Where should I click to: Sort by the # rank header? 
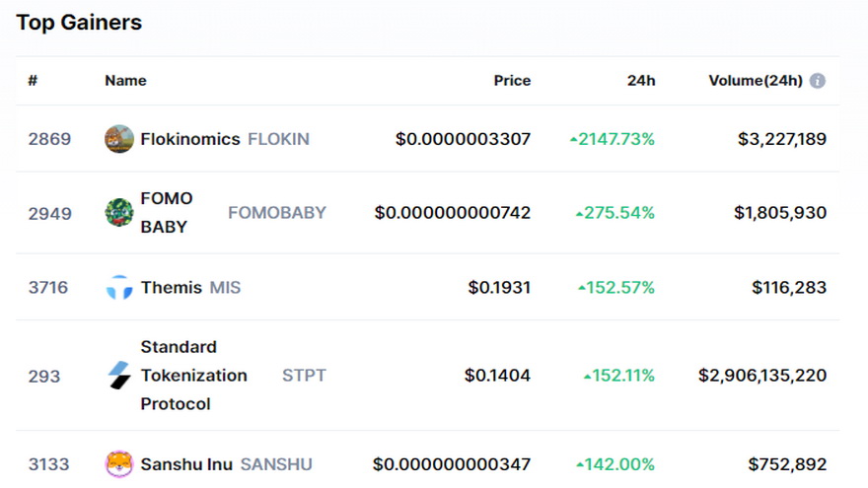tap(33, 81)
